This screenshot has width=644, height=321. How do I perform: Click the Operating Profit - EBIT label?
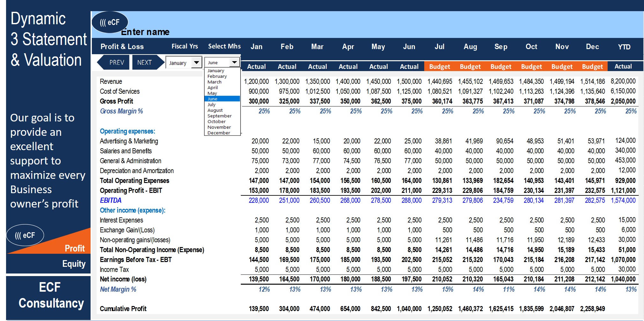[131, 191]
